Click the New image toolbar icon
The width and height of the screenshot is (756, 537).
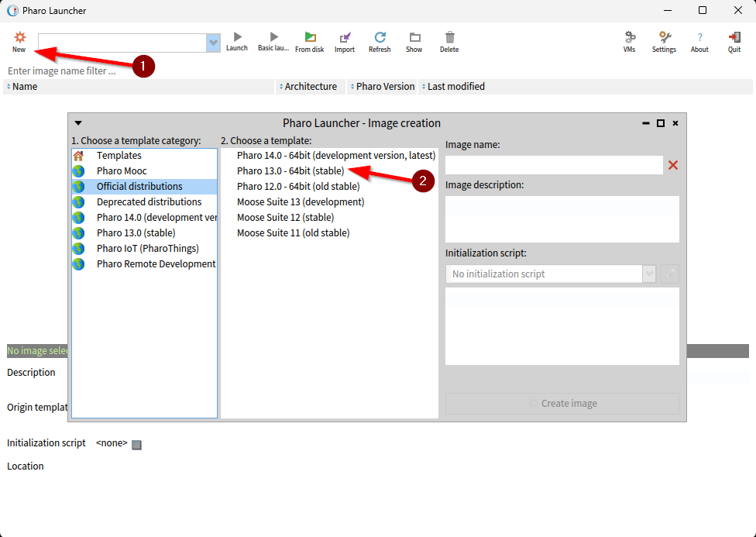pos(19,38)
